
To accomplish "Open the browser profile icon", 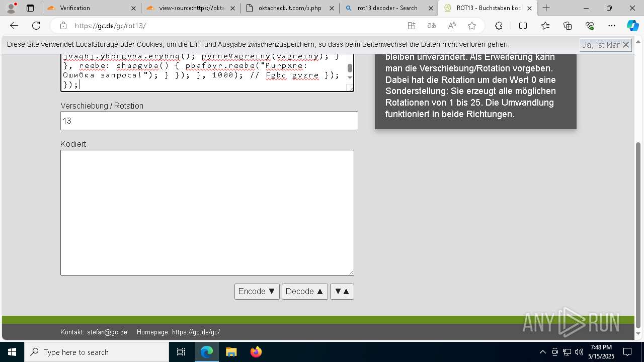I will (11, 8).
